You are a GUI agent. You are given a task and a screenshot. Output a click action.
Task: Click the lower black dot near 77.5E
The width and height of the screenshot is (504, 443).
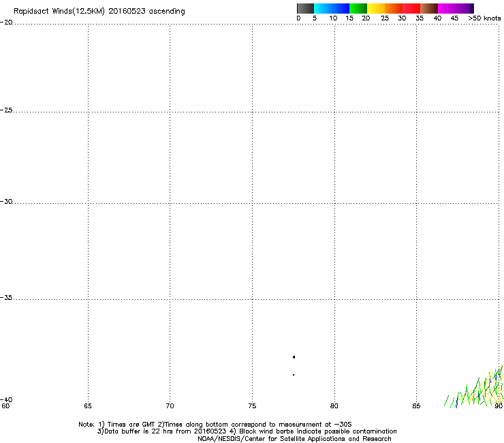pyautogui.click(x=294, y=375)
